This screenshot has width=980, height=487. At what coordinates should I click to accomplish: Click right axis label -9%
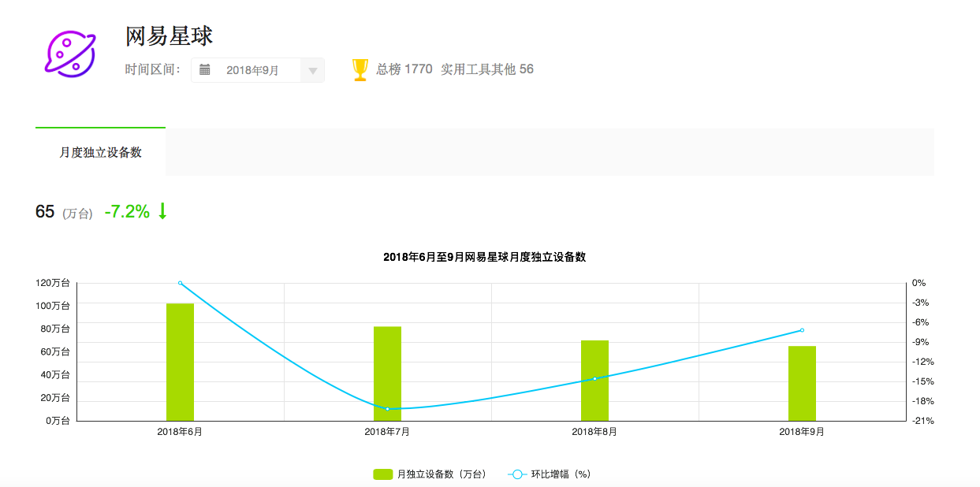coord(921,342)
